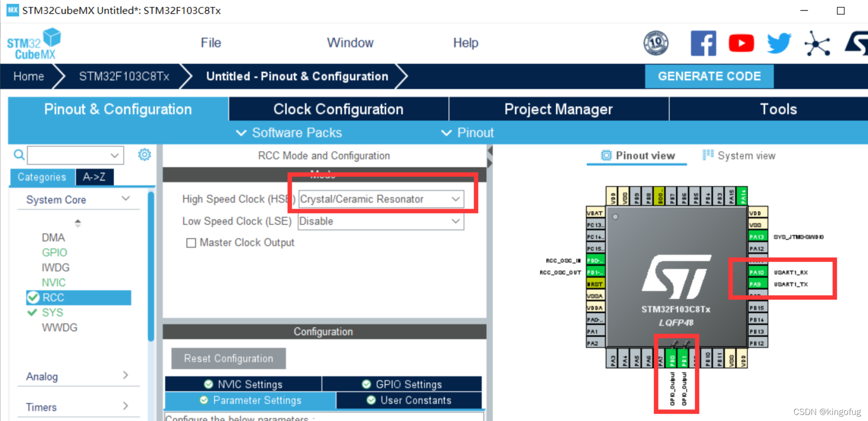Select the Pinout & Configuration tab
This screenshot has height=421, width=868.
(x=118, y=109)
